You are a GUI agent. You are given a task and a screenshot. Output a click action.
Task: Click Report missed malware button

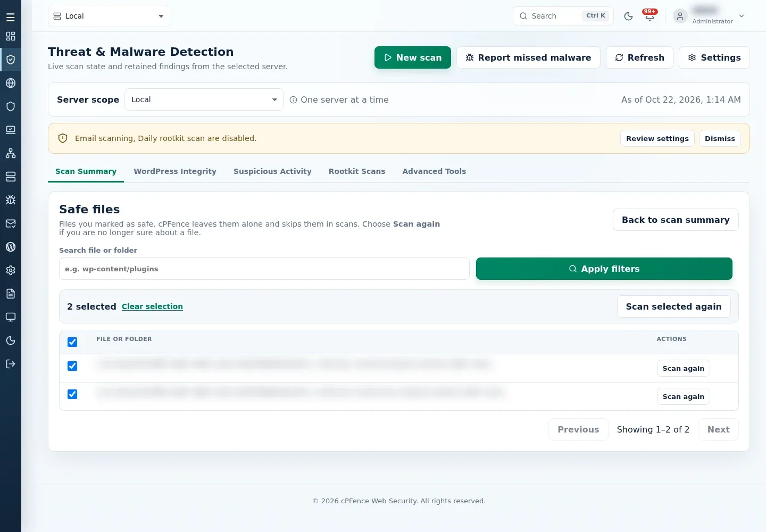tap(528, 57)
